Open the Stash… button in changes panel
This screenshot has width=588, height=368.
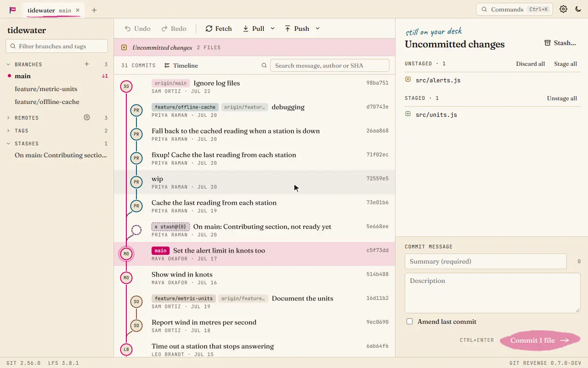[x=560, y=43]
